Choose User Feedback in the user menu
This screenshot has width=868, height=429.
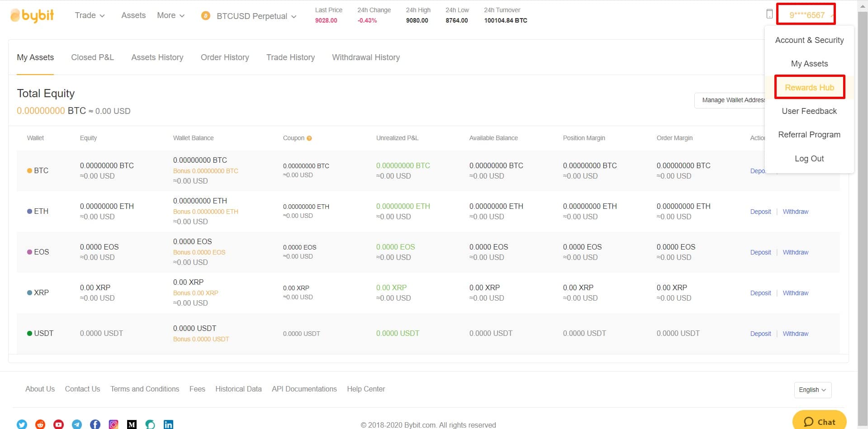click(809, 111)
